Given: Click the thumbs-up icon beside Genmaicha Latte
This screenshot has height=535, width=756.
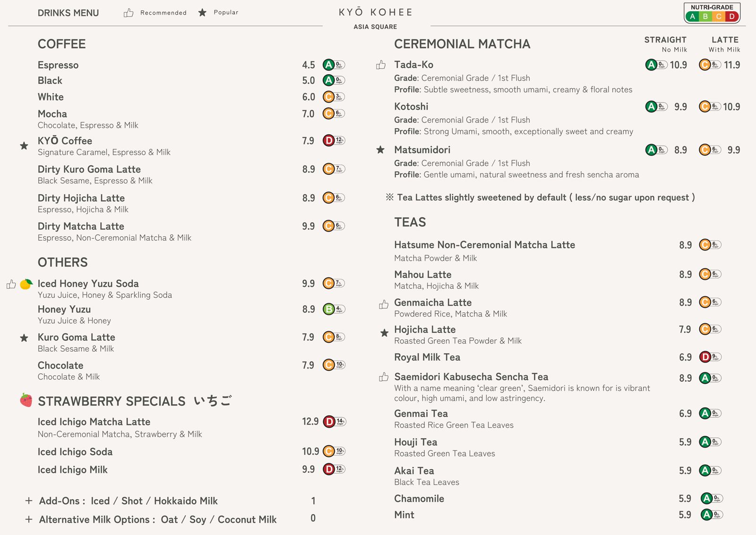Looking at the screenshot, I should pyautogui.click(x=384, y=304).
